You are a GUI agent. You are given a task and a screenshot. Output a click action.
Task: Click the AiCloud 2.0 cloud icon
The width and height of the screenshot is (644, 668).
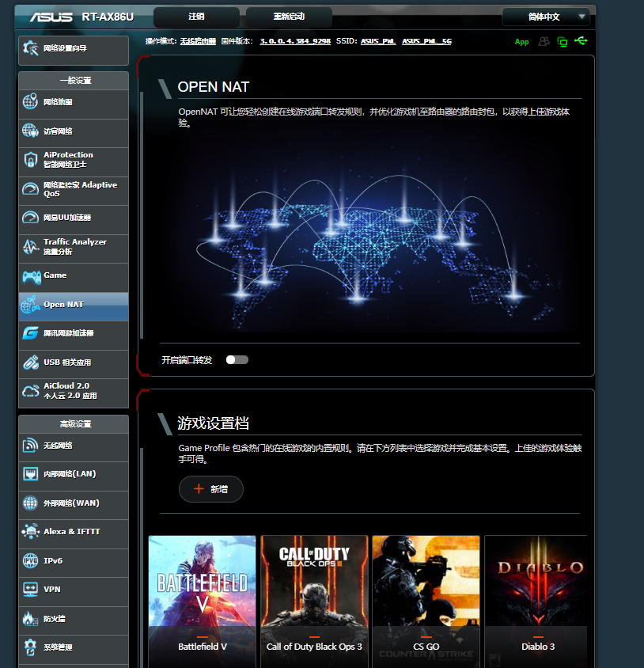tap(30, 391)
